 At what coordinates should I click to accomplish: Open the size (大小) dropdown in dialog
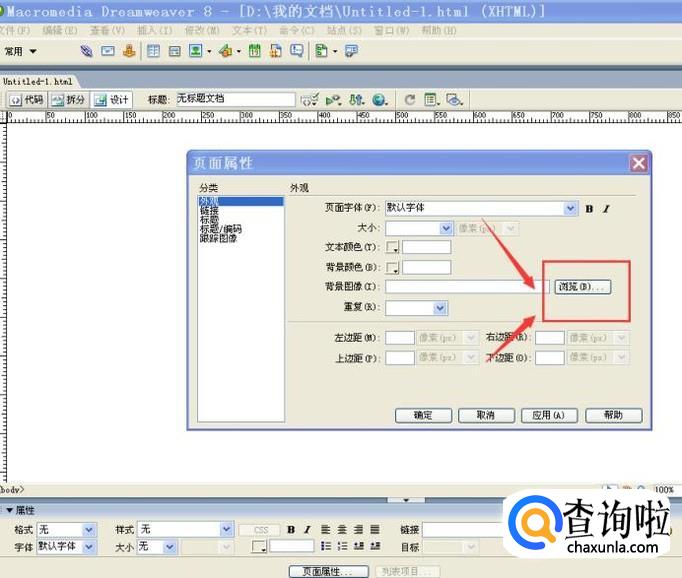(x=446, y=228)
